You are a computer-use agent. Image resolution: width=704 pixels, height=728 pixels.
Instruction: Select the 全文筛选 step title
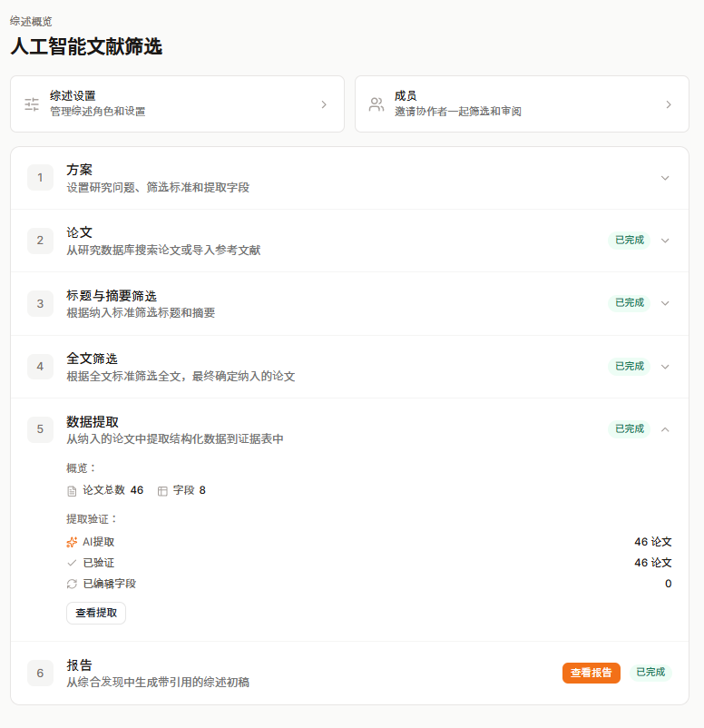point(93,359)
